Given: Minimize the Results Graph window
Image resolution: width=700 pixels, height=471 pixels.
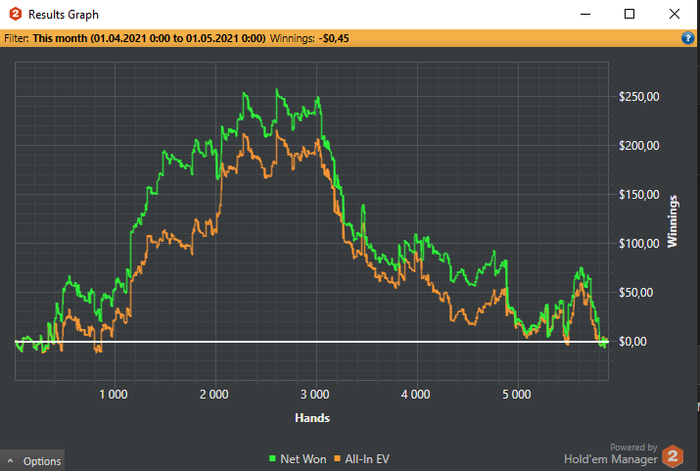Looking at the screenshot, I should [585, 14].
